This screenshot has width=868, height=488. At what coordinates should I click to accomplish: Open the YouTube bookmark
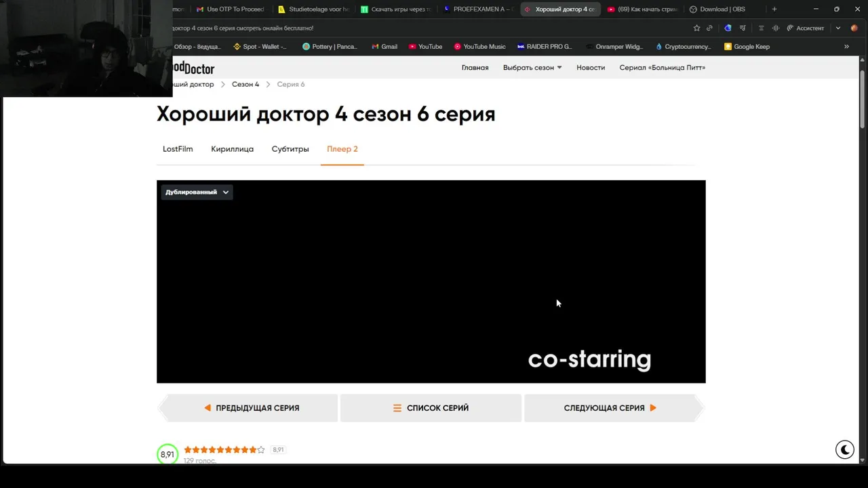pos(425,47)
